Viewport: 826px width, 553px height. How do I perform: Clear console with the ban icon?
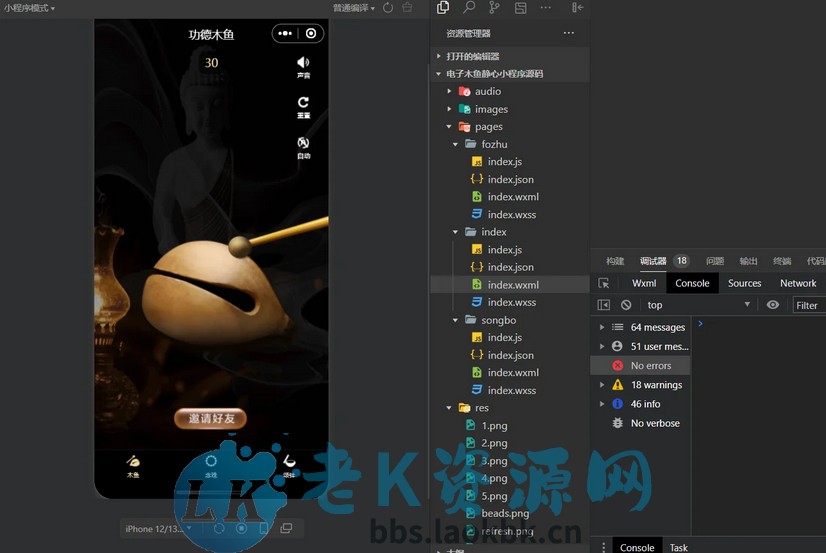coord(626,305)
